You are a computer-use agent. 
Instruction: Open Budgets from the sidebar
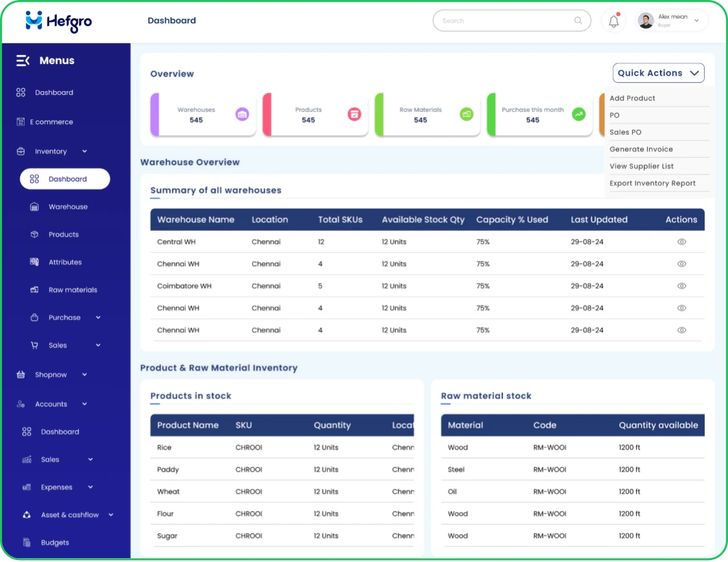28,542
